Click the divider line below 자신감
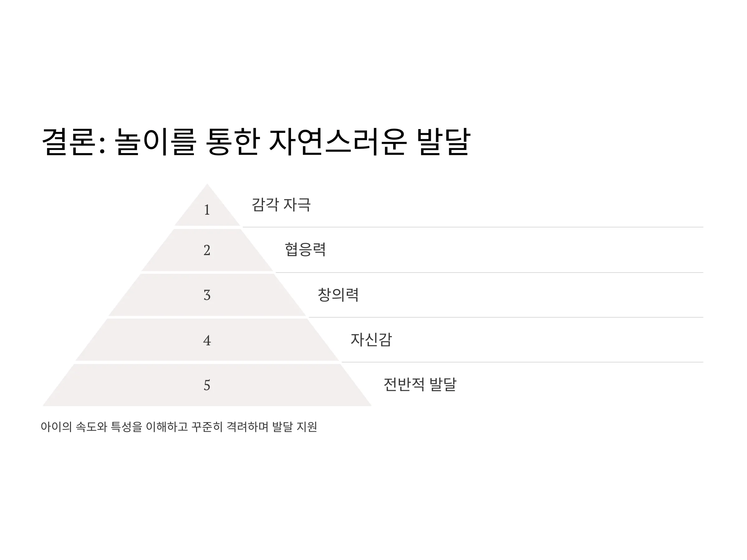Screen dimensions: 747x560 (x=522, y=362)
